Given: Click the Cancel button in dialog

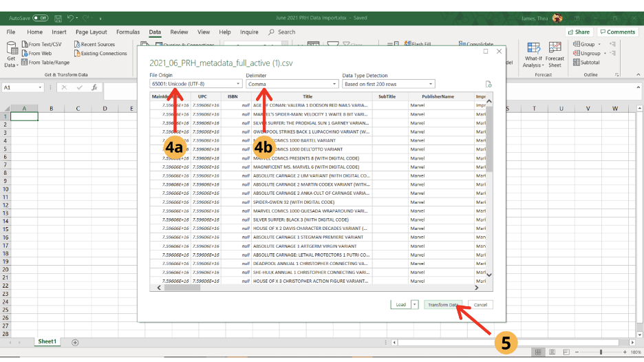Looking at the screenshot, I should (x=480, y=304).
